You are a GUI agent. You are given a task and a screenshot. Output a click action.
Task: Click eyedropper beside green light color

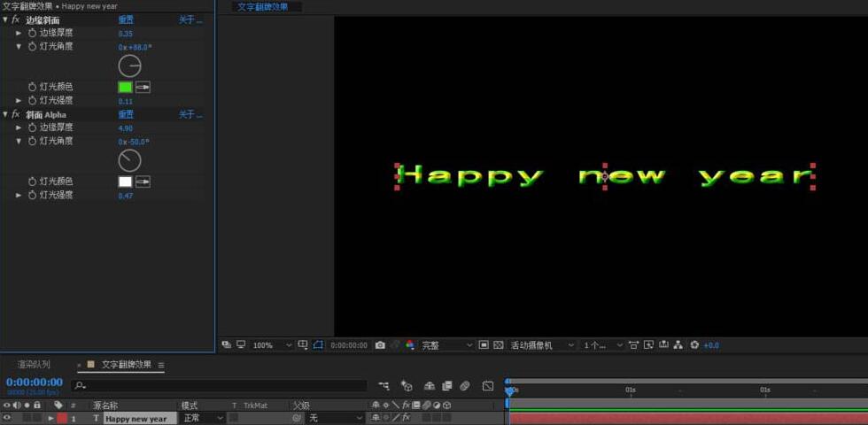(x=143, y=87)
